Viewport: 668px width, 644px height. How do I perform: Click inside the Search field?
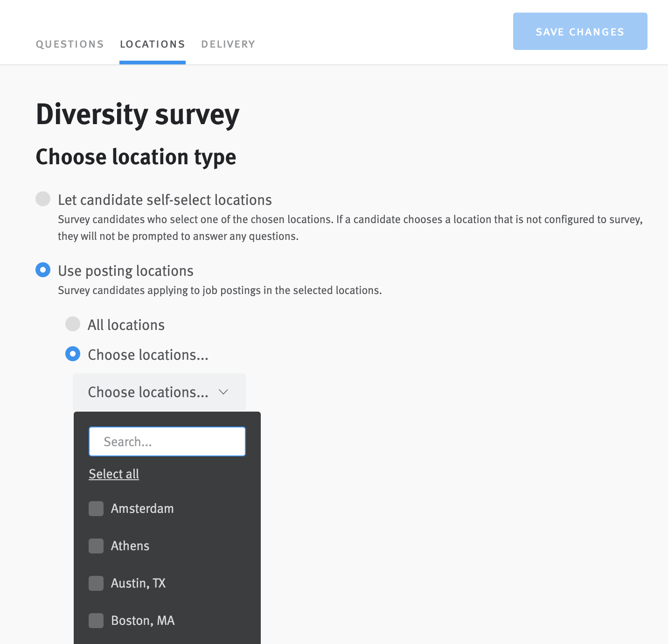click(x=167, y=441)
